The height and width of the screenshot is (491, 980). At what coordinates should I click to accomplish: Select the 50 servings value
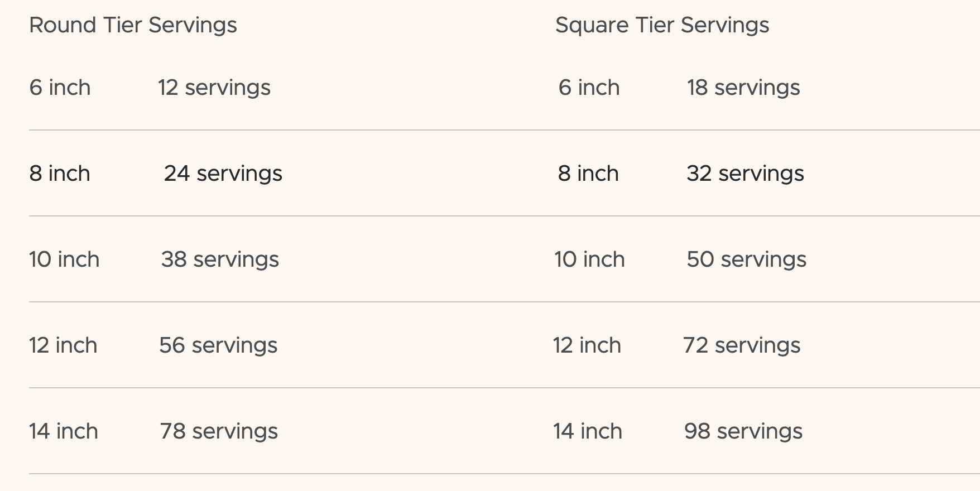coord(746,259)
